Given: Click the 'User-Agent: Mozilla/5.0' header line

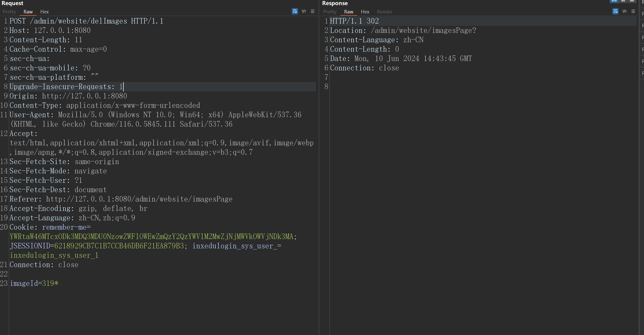Looking at the screenshot, I should pos(156,115).
